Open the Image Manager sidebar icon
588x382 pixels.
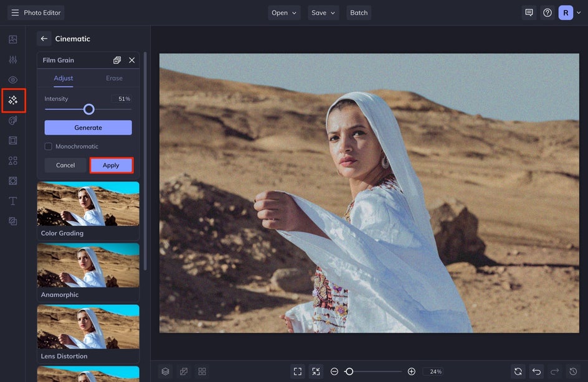click(x=12, y=39)
